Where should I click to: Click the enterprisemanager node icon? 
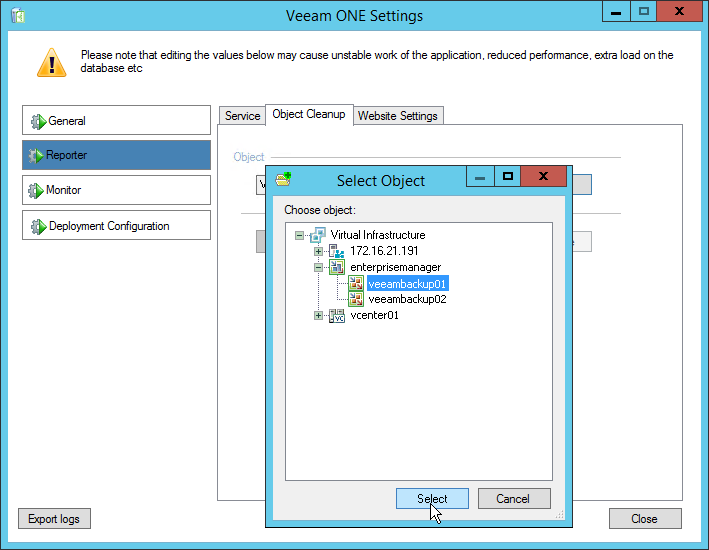click(336, 267)
